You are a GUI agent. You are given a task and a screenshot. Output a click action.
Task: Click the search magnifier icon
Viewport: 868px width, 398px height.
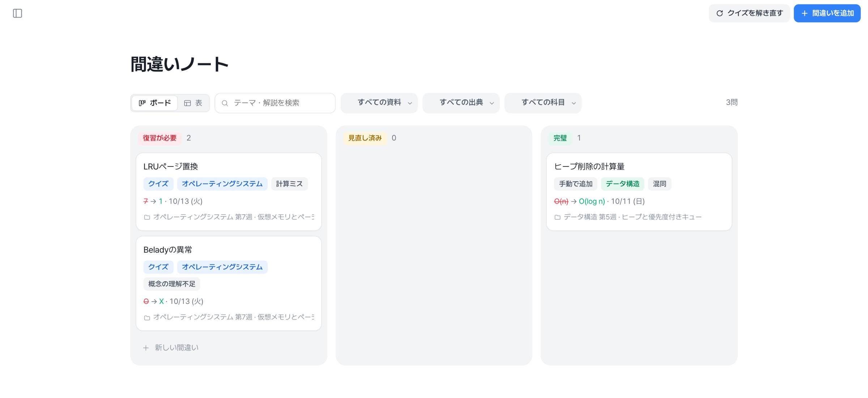point(225,103)
